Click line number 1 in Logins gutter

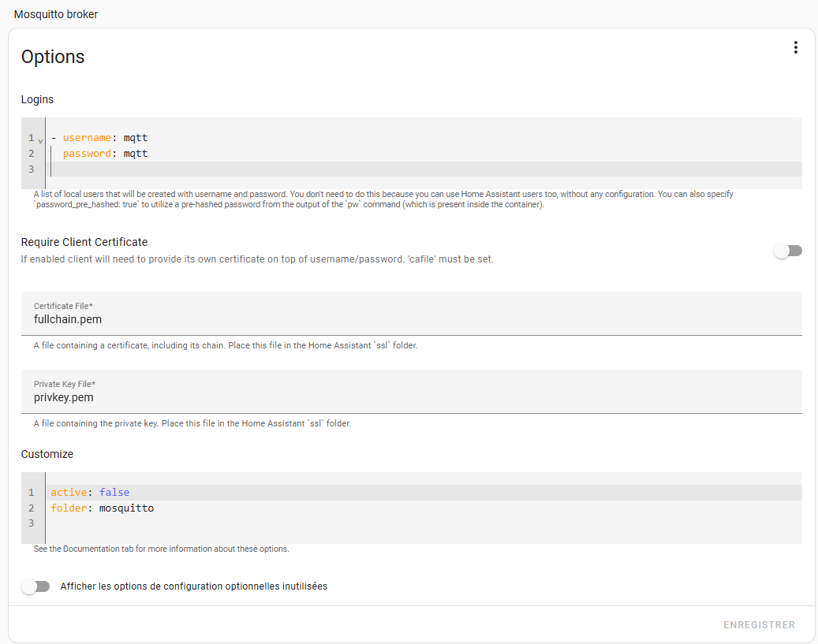coord(31,138)
